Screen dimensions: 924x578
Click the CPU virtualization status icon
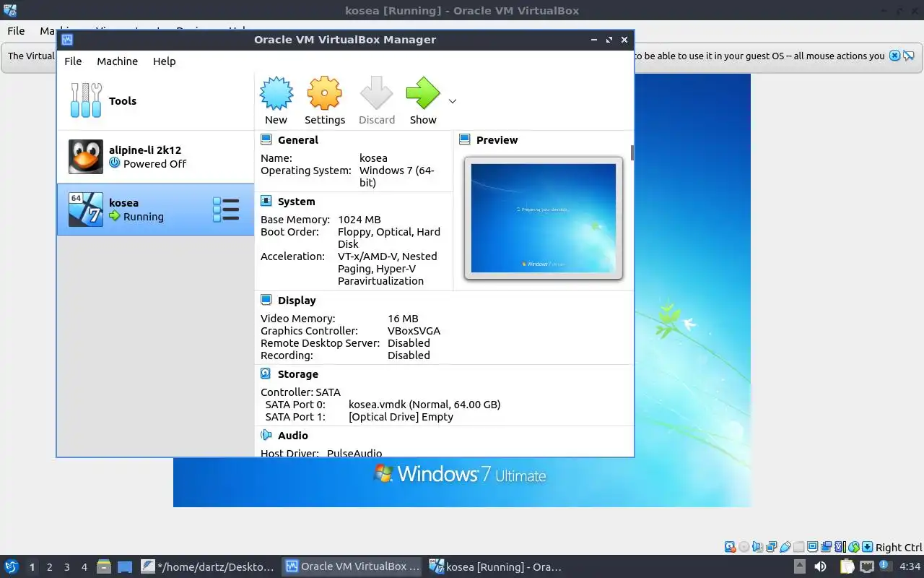(x=840, y=547)
